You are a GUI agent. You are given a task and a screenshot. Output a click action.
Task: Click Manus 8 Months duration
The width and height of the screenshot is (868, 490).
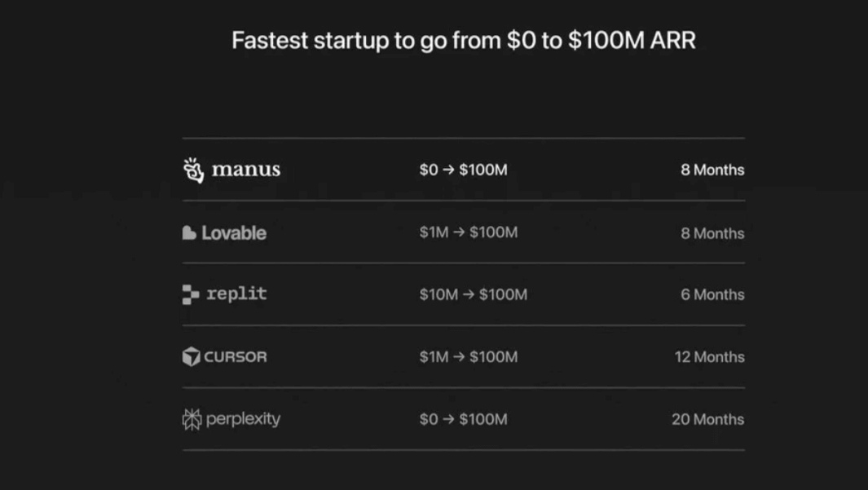[712, 170]
